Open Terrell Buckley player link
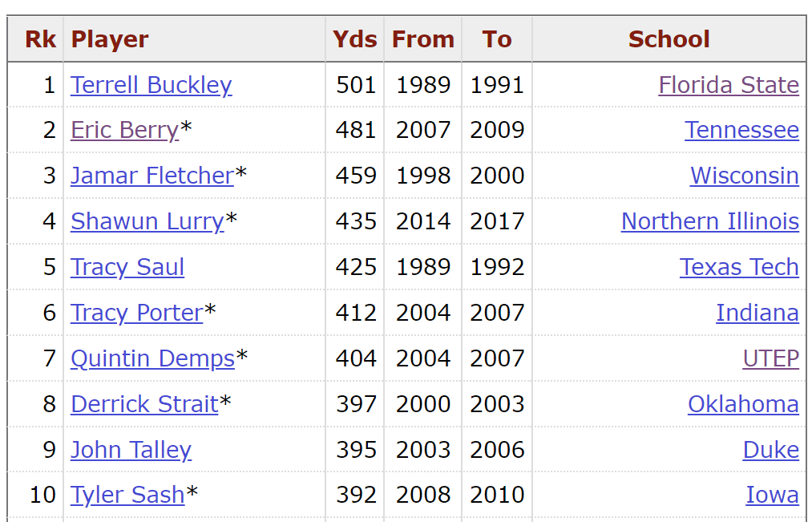The width and height of the screenshot is (812, 522). (151, 85)
